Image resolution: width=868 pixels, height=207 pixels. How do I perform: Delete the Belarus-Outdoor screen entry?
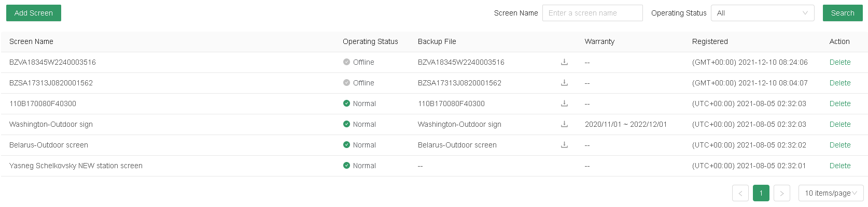point(839,145)
